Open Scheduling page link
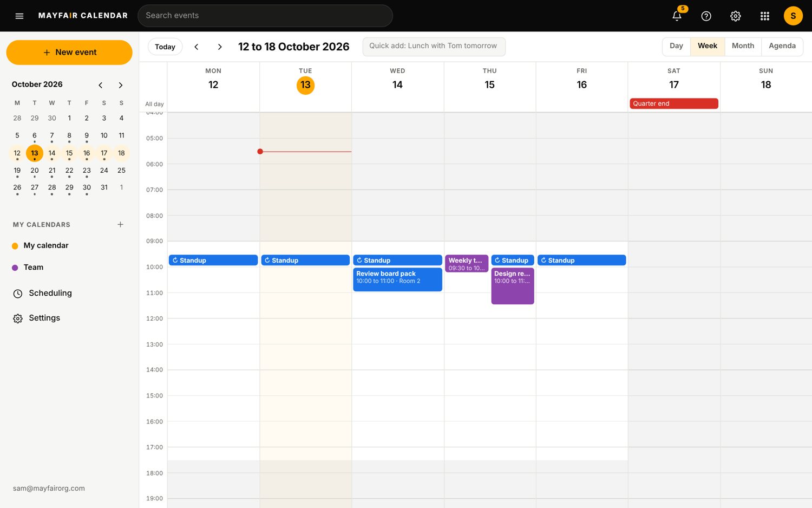812x508 pixels. pyautogui.click(x=50, y=293)
